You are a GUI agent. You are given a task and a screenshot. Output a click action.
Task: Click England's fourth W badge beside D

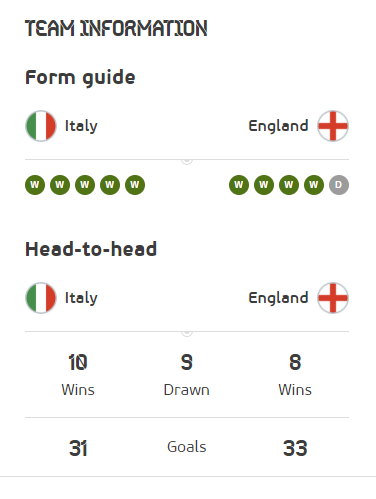tap(314, 185)
